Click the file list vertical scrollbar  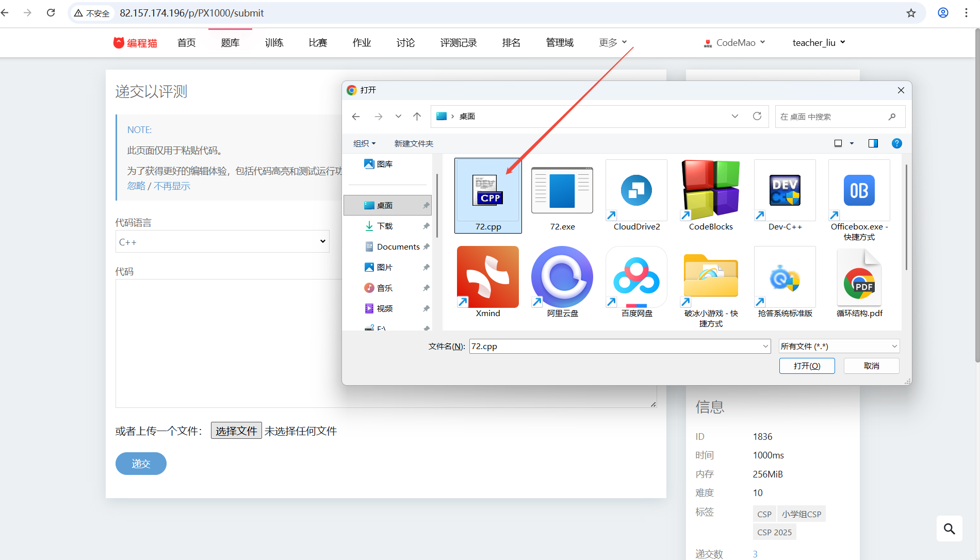tap(906, 217)
